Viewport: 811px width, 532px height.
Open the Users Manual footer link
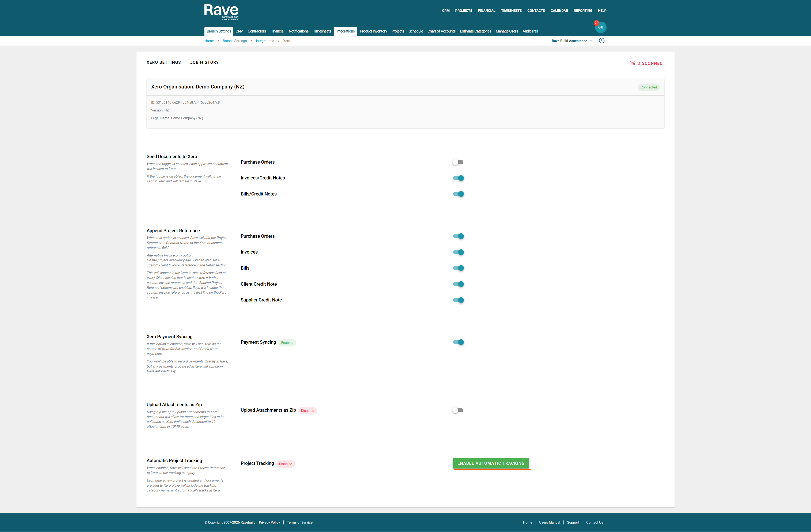[x=549, y=522]
